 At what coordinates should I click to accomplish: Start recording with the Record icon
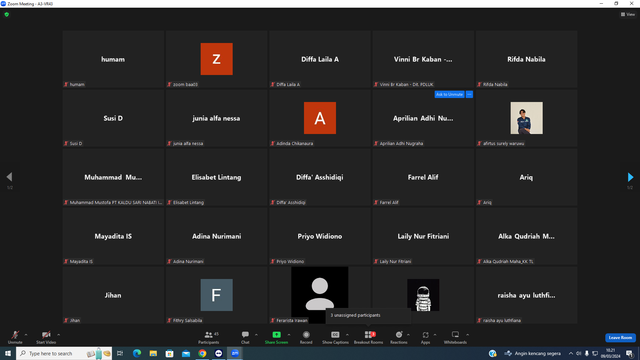click(x=306, y=335)
